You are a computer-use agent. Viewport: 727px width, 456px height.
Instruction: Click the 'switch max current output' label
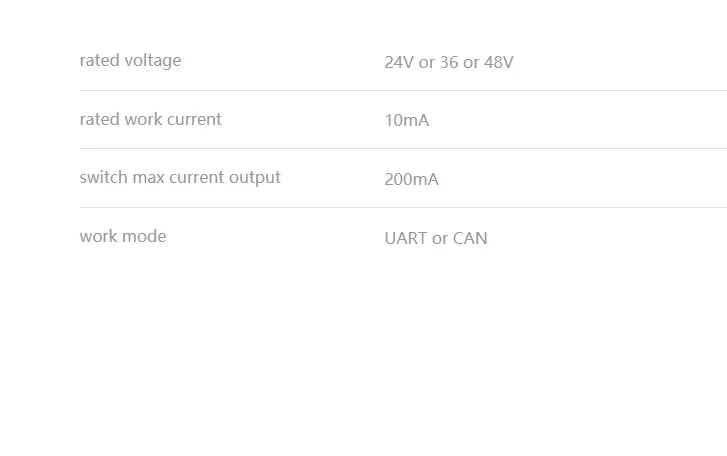(180, 178)
